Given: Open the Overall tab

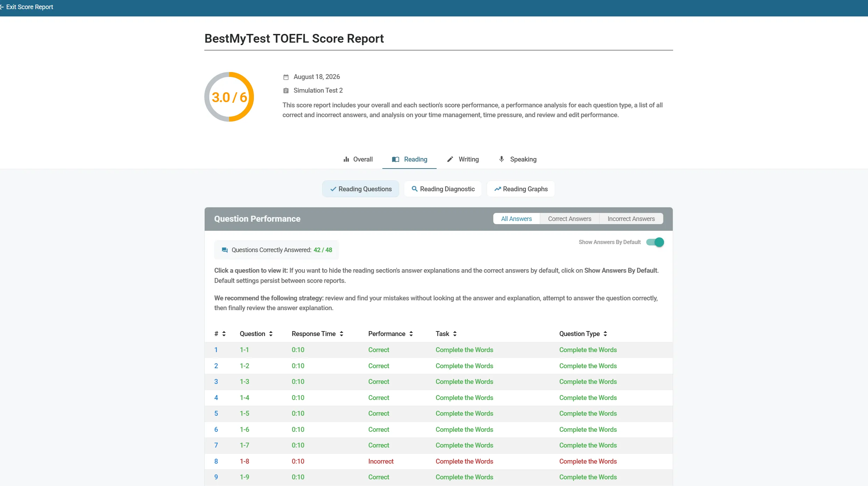Looking at the screenshot, I should 358,159.
